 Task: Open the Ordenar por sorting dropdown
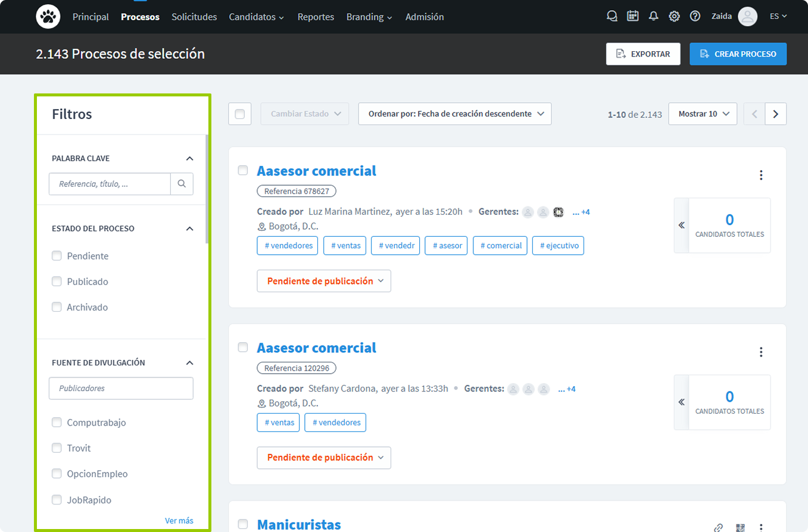point(455,114)
